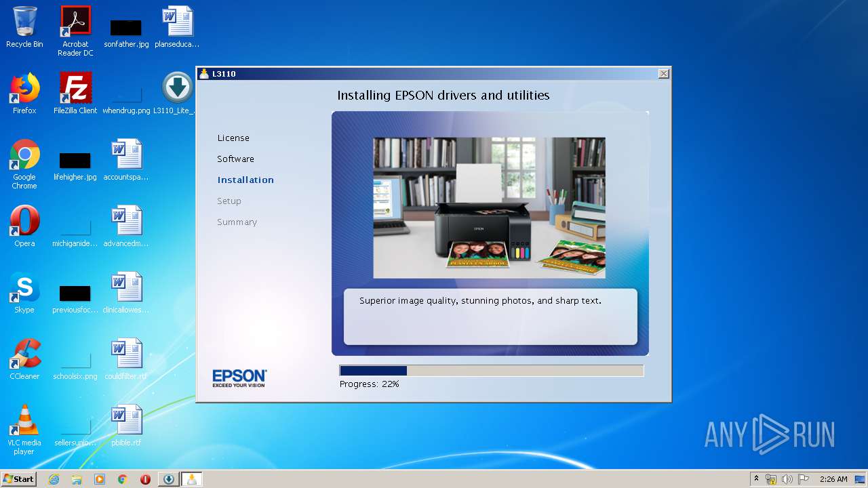
Task: Select pbible.rtf document icon
Action: (x=126, y=426)
